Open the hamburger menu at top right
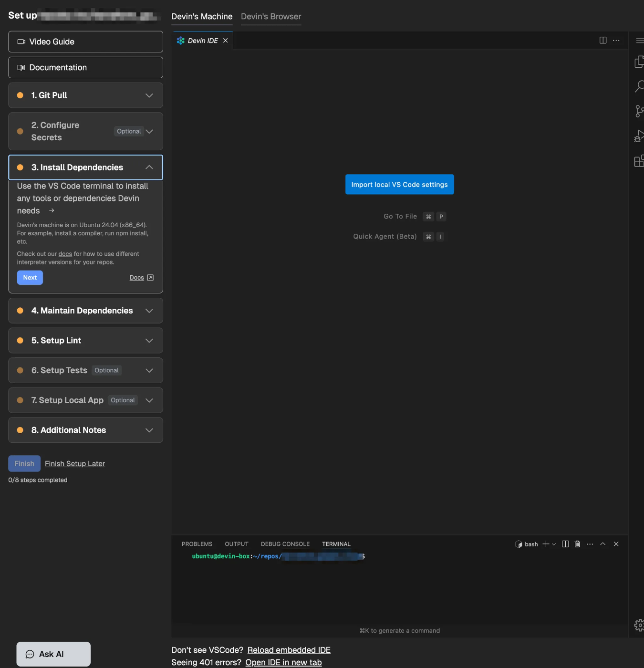Viewport: 644px width, 668px height. [640, 41]
